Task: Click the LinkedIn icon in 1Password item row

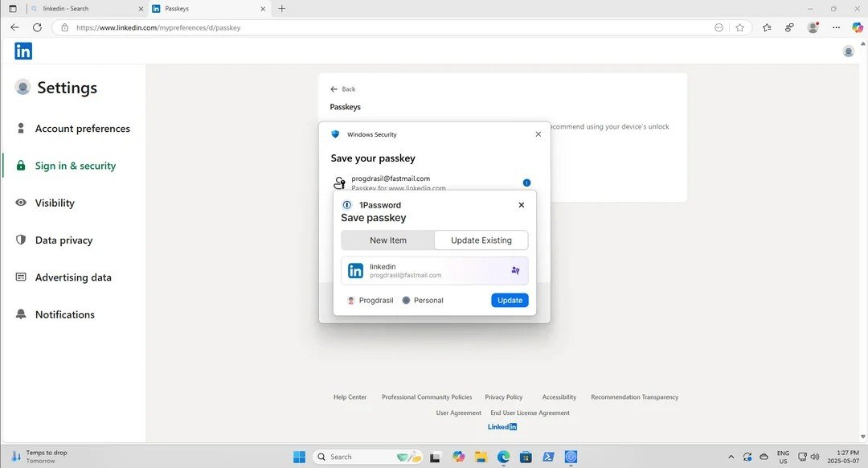Action: click(355, 270)
